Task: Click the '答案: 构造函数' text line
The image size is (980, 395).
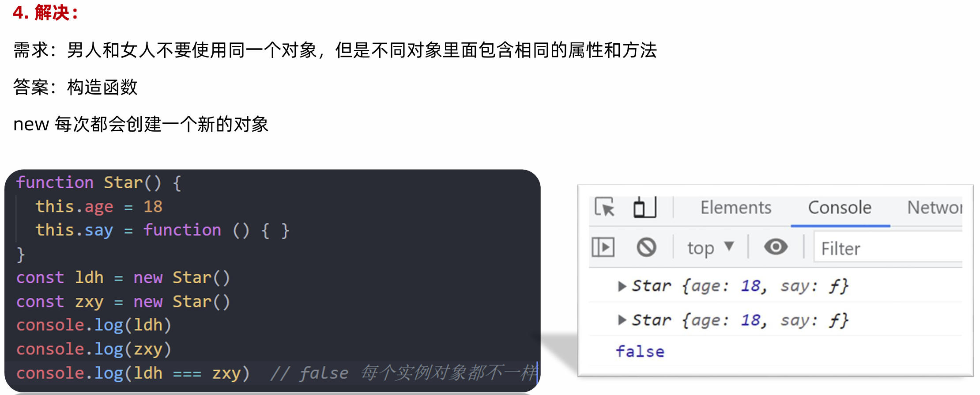Action: pos(75,87)
